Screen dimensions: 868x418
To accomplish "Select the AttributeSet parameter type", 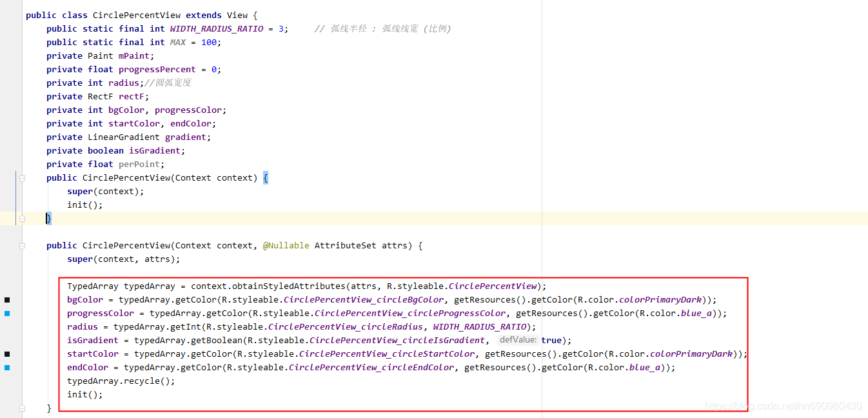I will [346, 245].
